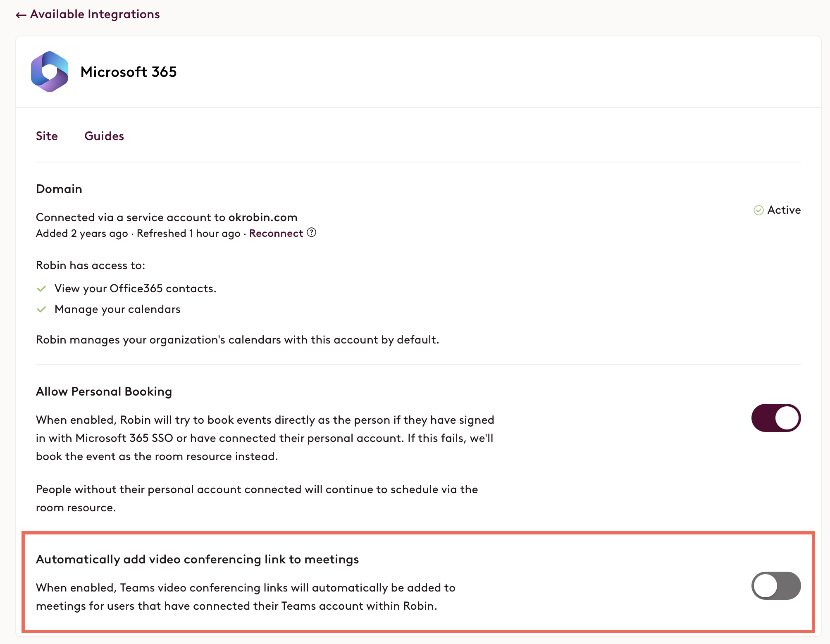Viewport: 830px width, 644px height.
Task: Click the Allow Personal Booking heading
Action: pyautogui.click(x=104, y=391)
